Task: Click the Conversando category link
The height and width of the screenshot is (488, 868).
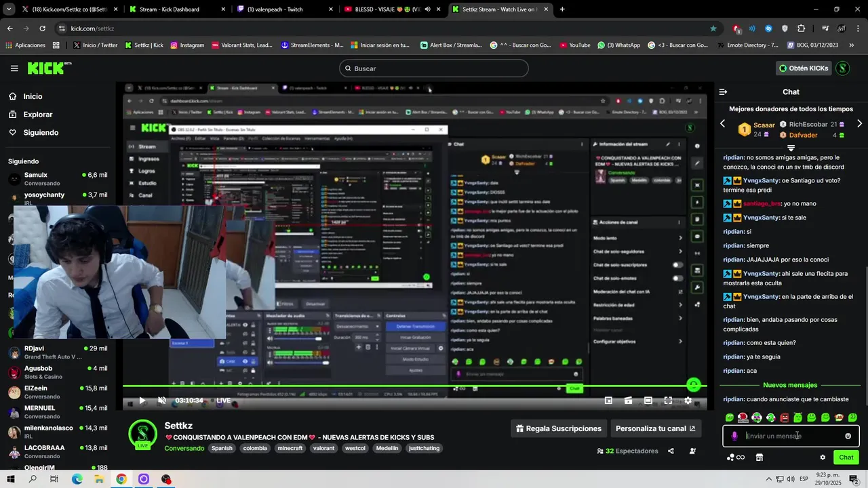Action: [x=184, y=448]
